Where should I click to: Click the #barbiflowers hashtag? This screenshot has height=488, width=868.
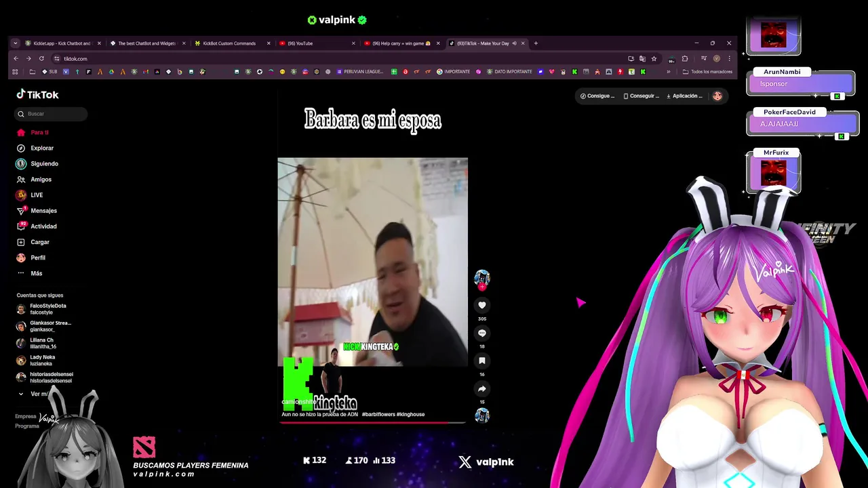click(x=378, y=414)
